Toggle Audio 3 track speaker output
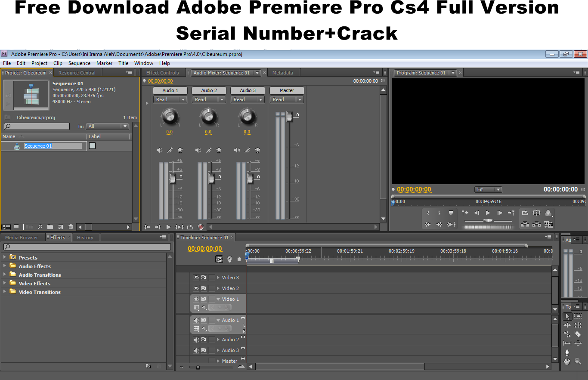This screenshot has width=588, height=380. click(196, 350)
